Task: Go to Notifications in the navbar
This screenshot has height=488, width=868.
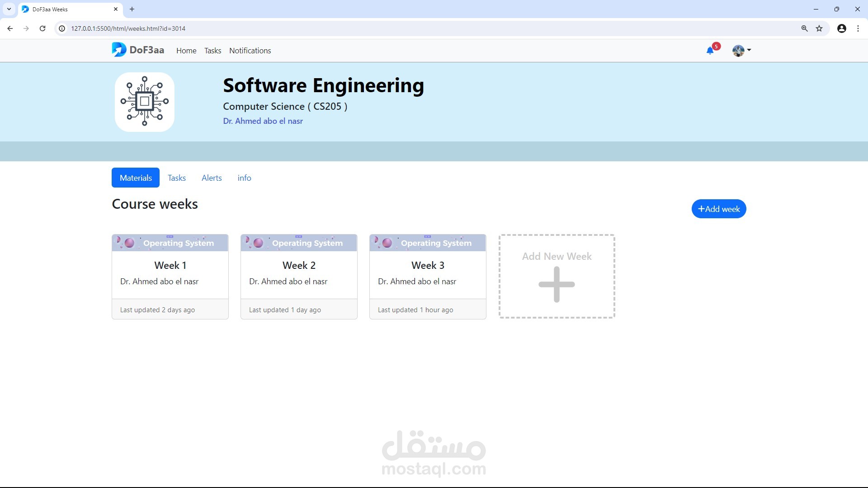Action: pos(250,51)
